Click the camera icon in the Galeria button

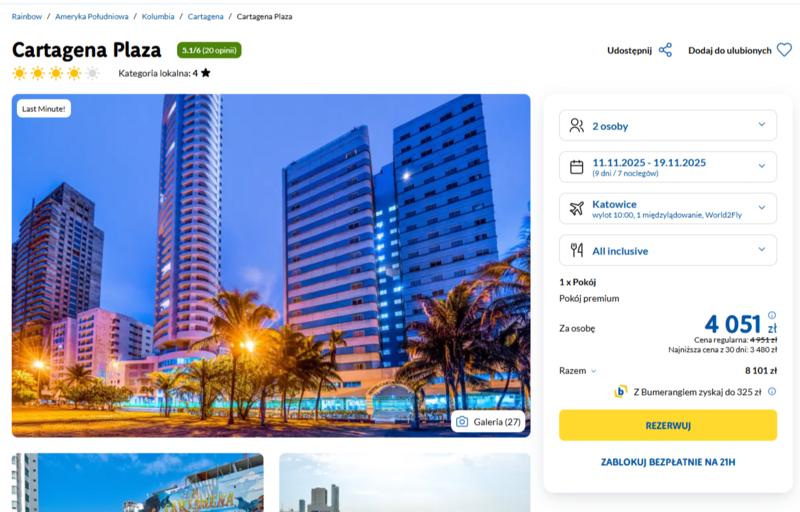(x=462, y=422)
